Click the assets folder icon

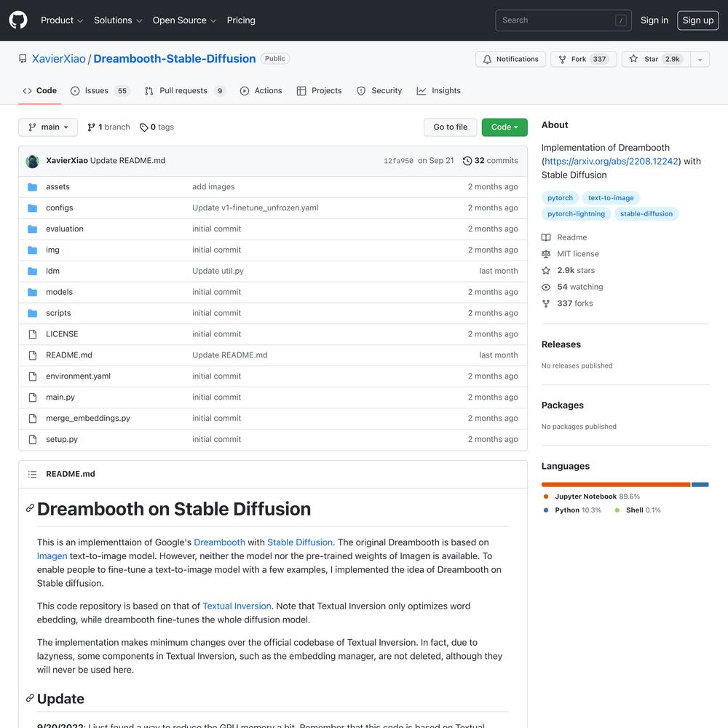[33, 187]
